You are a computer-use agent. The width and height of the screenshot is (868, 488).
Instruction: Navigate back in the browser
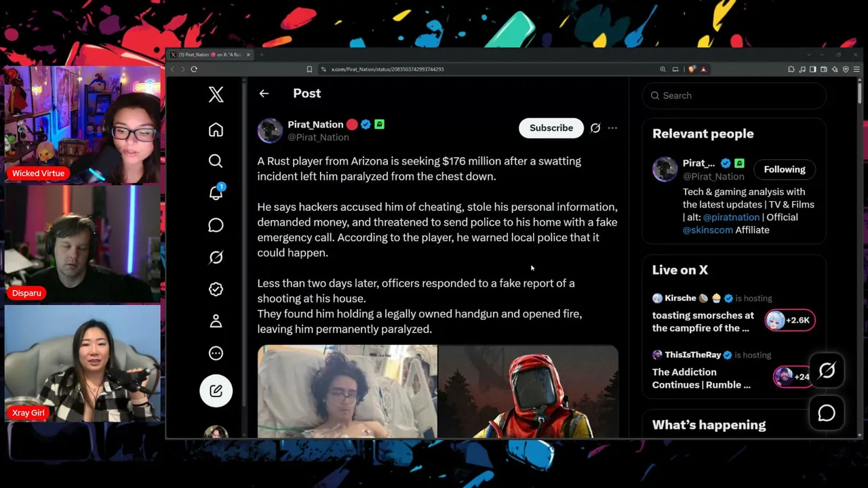172,69
